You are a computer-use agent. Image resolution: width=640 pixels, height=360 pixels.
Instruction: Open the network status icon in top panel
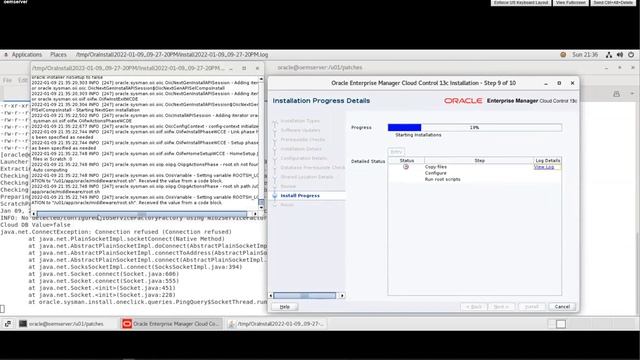609,55
